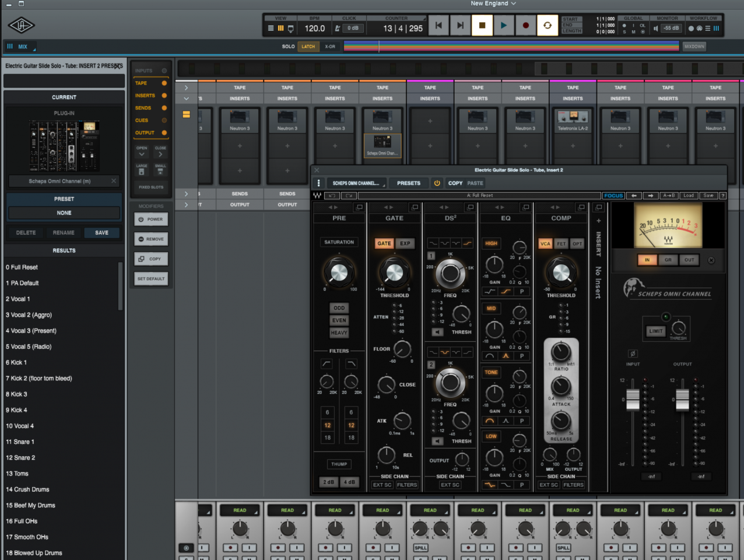Adjust the plugin INPUT fader
The height and width of the screenshot is (560, 744).
pyautogui.click(x=633, y=400)
